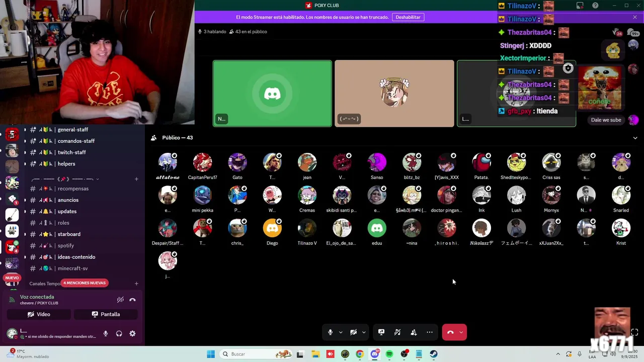
Task: Open camera options arrow in call bar
Action: pyautogui.click(x=364, y=332)
